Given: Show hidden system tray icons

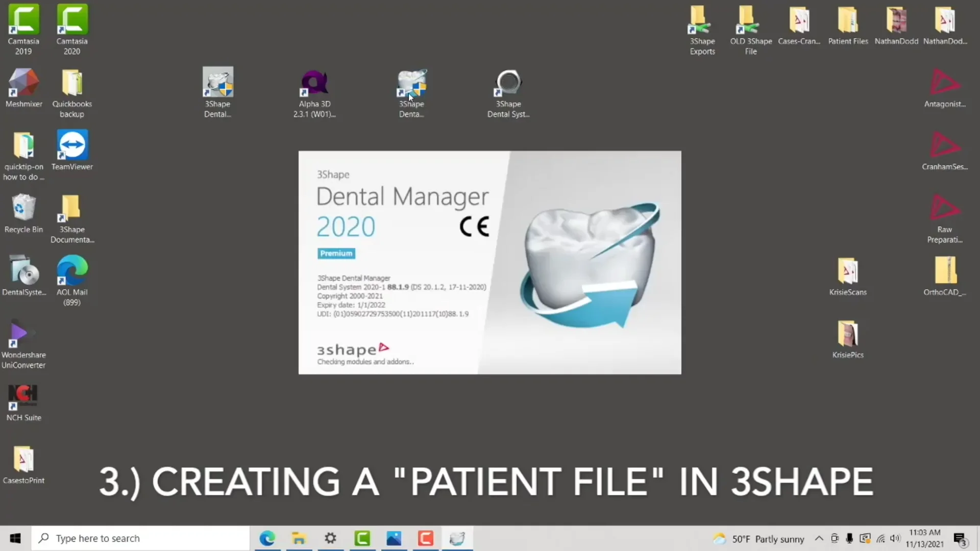Looking at the screenshot, I should 819,538.
